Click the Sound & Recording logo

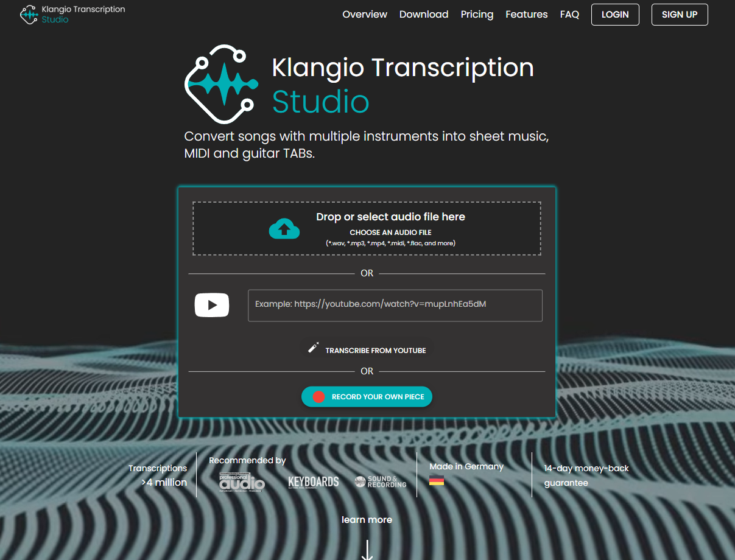coord(380,481)
